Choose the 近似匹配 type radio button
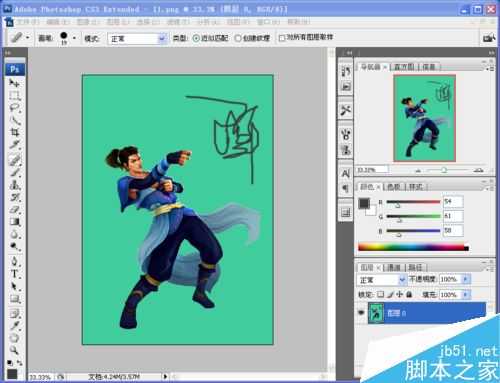Screen dimensions: 500x383 [x=196, y=38]
